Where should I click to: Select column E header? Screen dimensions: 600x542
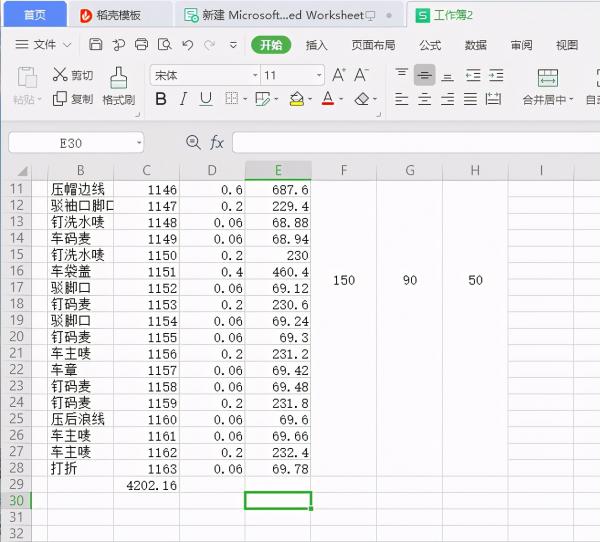tap(278, 170)
